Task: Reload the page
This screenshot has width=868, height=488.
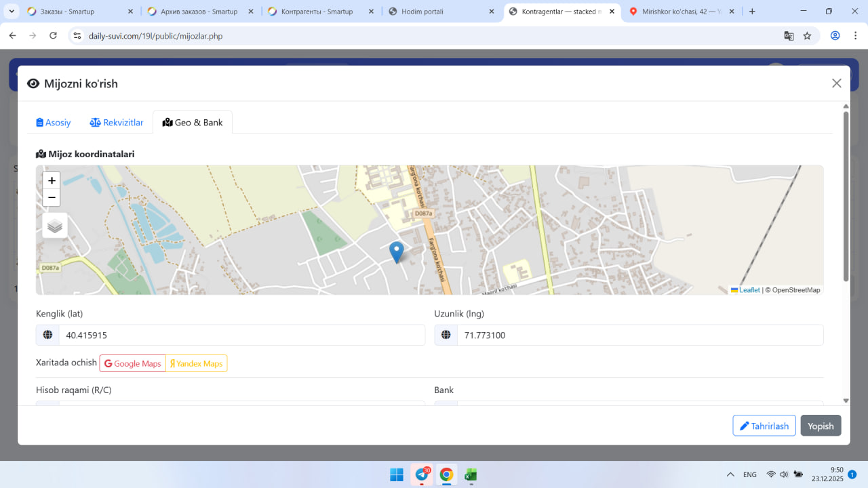Action: click(54, 36)
